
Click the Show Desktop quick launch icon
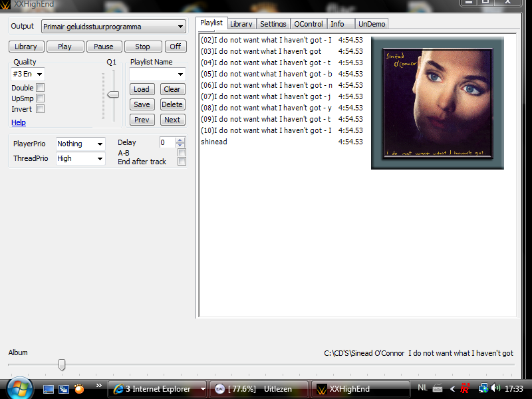[48, 389]
